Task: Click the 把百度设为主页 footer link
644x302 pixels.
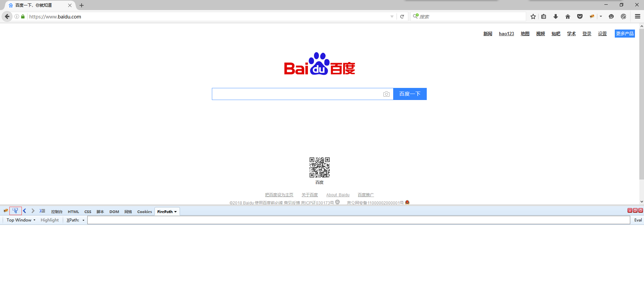Action: tap(279, 195)
